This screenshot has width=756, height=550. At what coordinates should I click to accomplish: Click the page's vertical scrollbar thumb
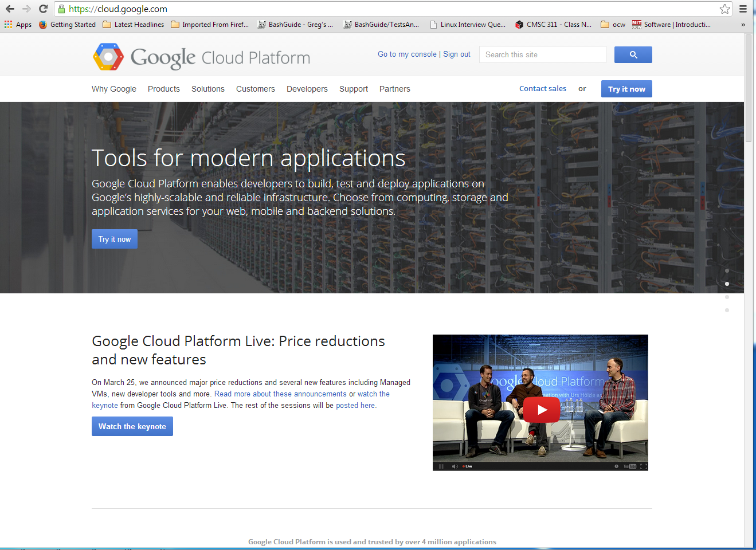(749, 88)
